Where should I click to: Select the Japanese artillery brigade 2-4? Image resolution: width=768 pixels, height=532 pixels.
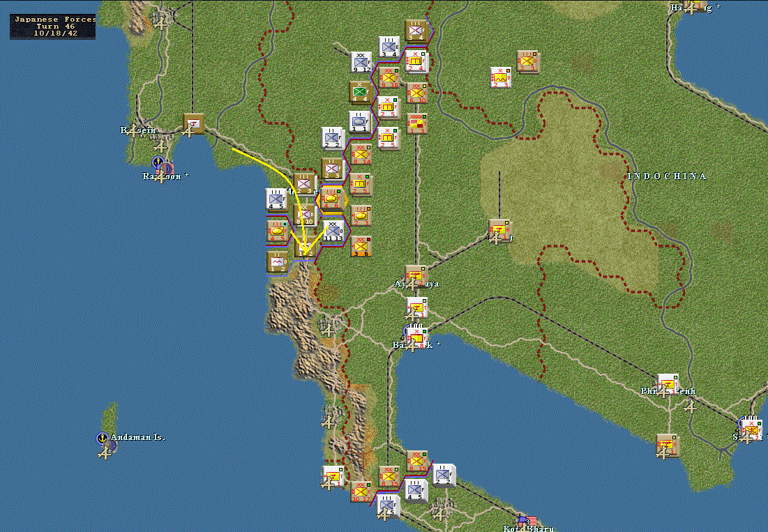(x=416, y=61)
